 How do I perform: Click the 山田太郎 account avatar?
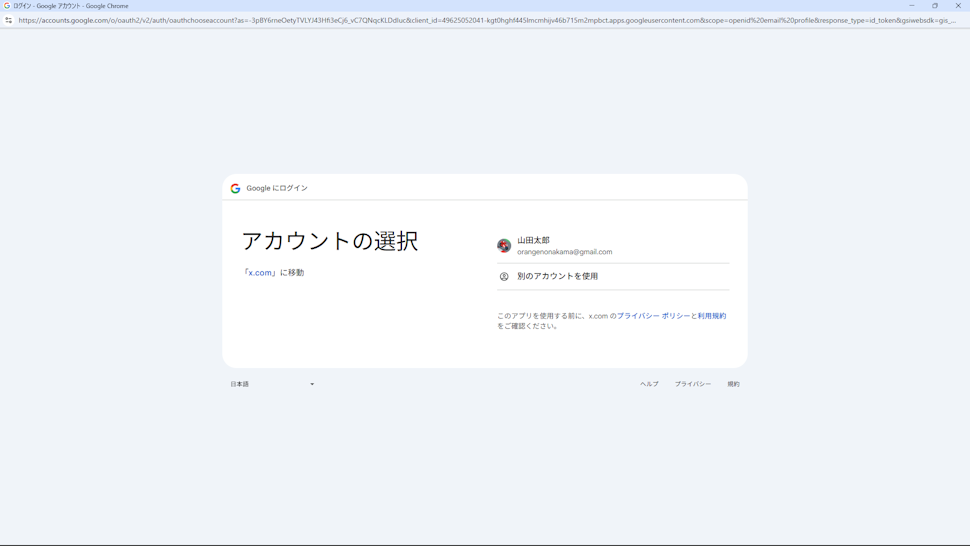(504, 245)
